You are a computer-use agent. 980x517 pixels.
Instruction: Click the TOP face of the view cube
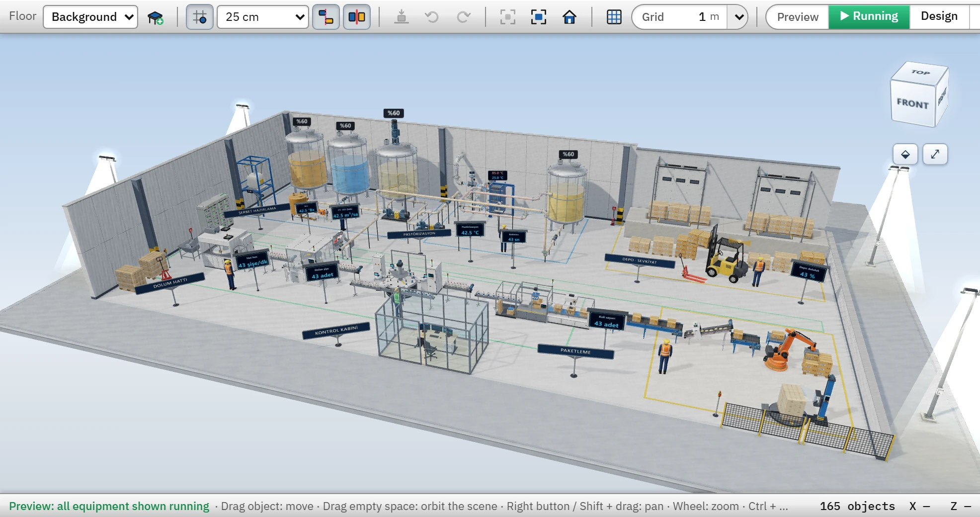(x=920, y=73)
